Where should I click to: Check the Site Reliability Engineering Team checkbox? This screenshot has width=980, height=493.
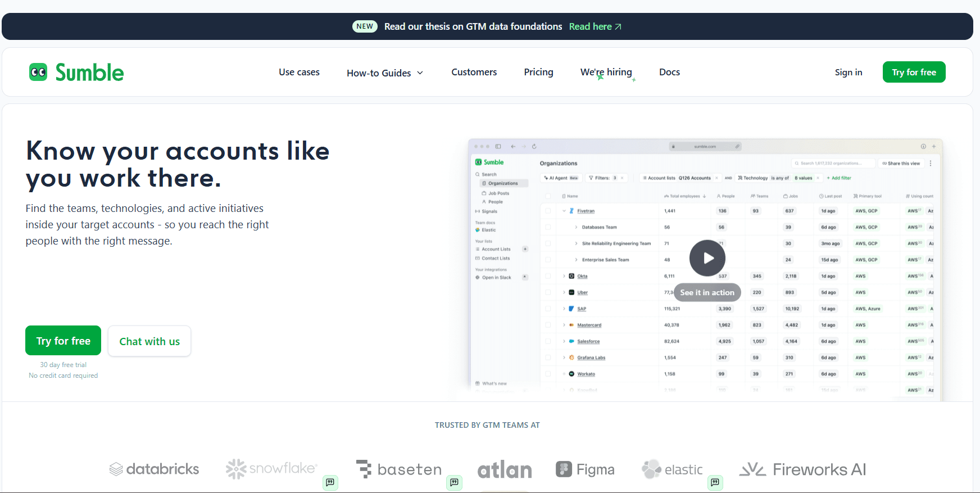pos(548,244)
